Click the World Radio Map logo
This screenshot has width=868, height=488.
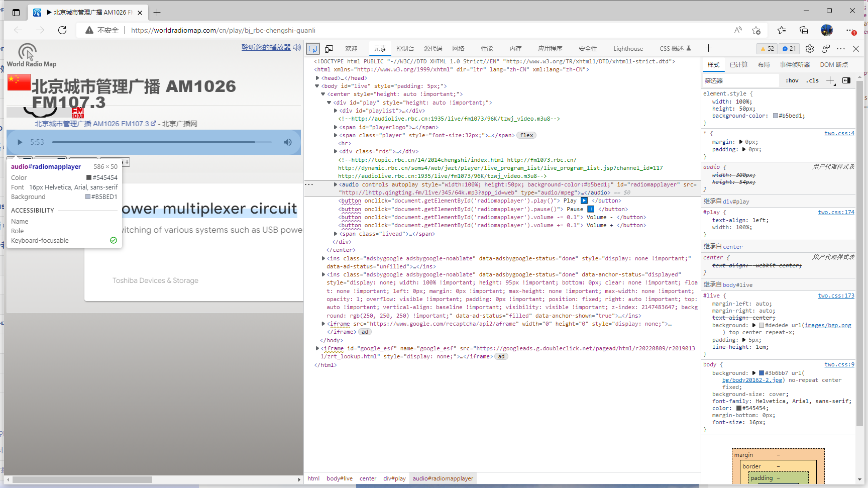31,55
